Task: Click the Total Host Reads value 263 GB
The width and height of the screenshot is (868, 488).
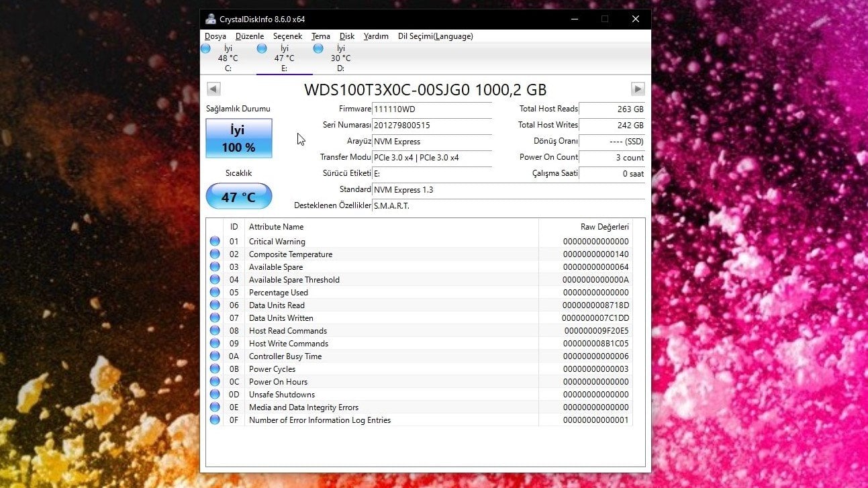Action: click(612, 109)
